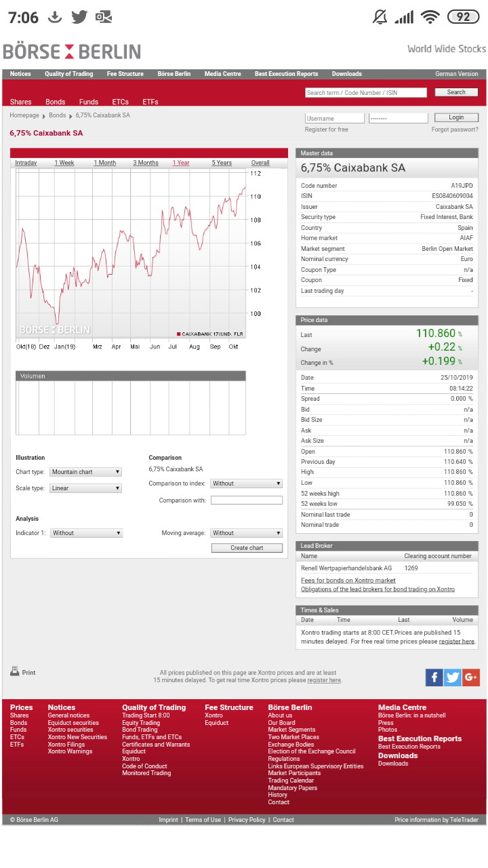This screenshot has height=868, width=488.
Task: Tap the download status bar icon
Action: point(56,17)
